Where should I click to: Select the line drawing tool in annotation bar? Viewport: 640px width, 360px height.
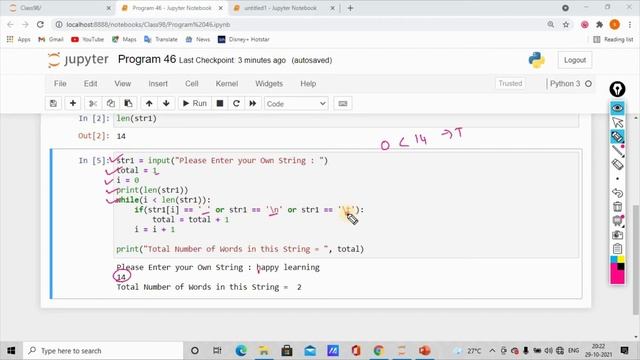point(617,151)
